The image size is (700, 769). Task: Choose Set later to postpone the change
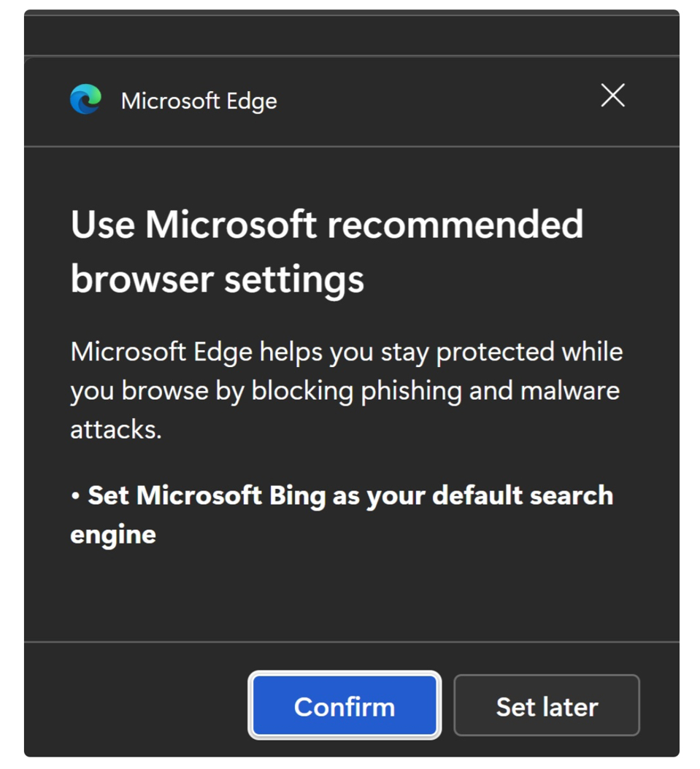point(547,705)
